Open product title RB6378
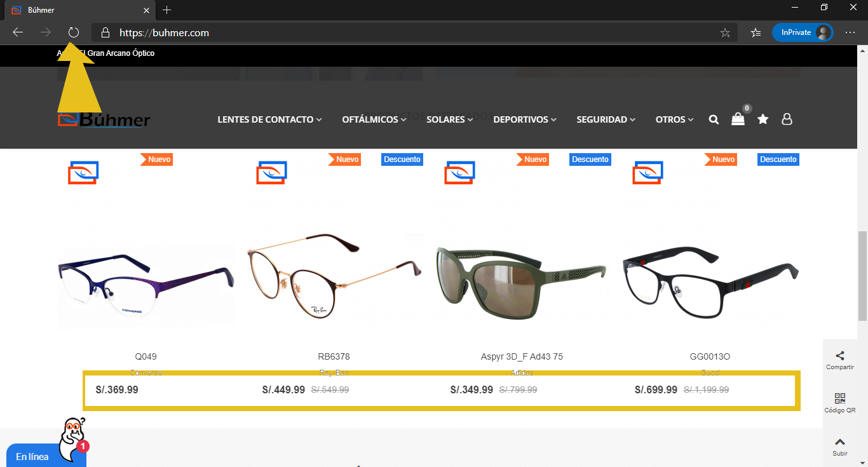Viewport: 868px width, 467px height. (334, 356)
